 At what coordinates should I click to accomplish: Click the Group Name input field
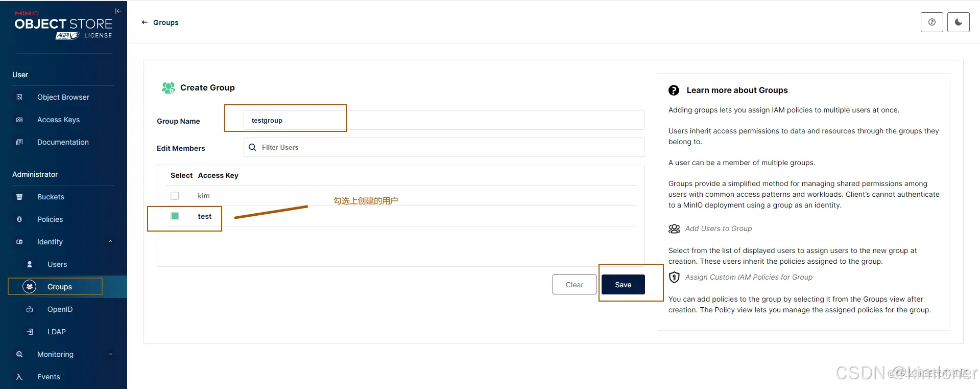click(x=444, y=120)
